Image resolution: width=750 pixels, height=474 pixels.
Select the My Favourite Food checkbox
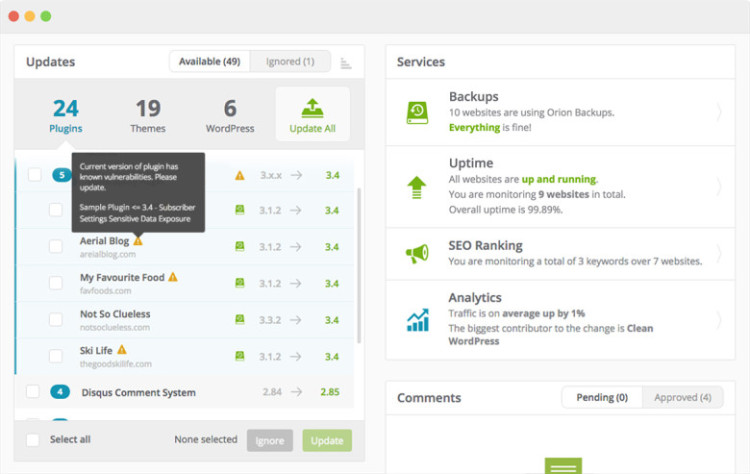[x=57, y=283]
